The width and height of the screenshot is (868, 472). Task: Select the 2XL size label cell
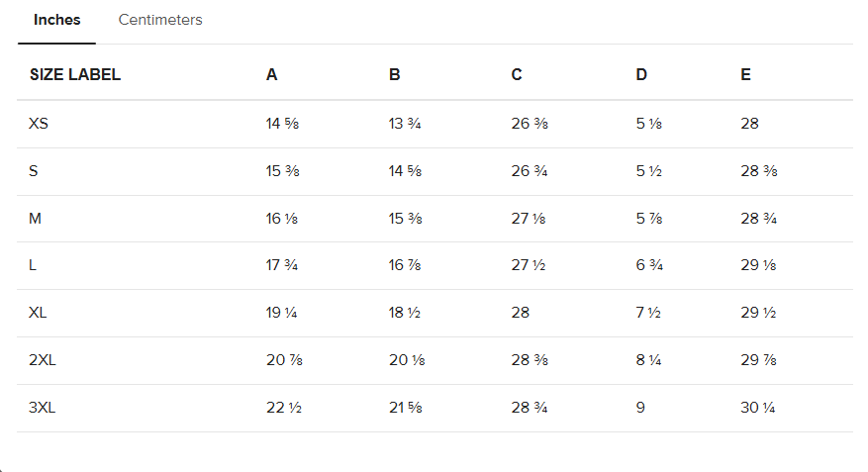click(x=43, y=360)
